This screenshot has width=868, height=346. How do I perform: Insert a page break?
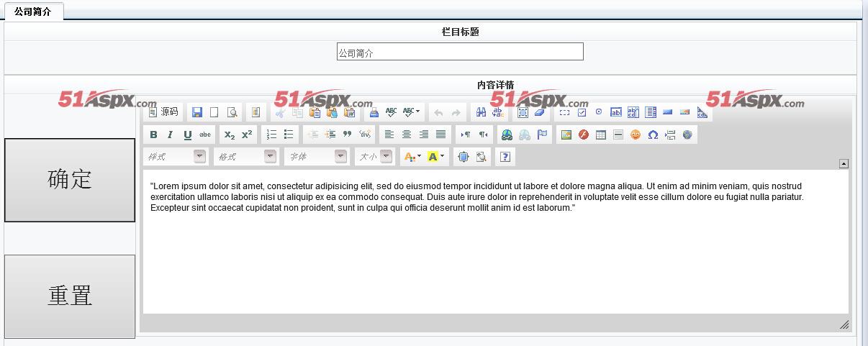click(x=670, y=135)
